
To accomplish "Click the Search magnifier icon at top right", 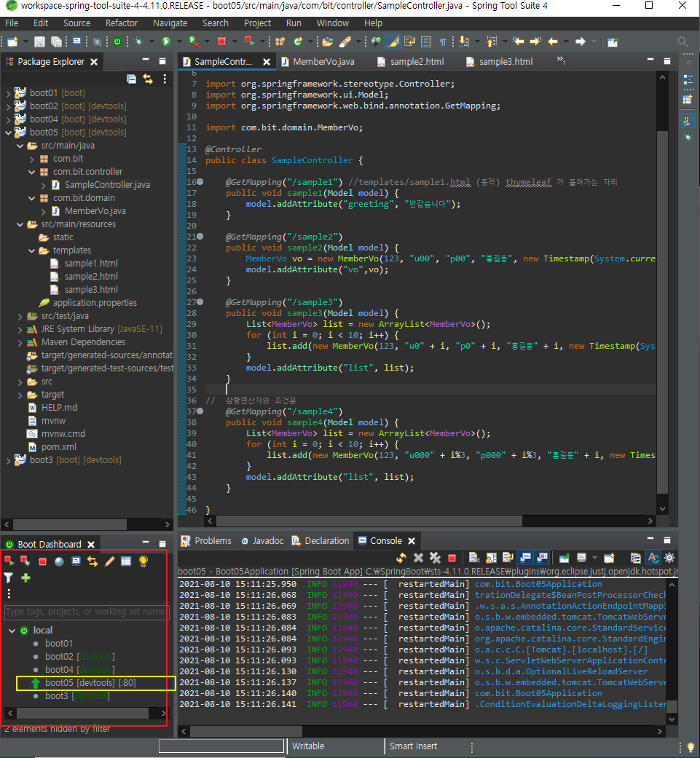I will pyautogui.click(x=683, y=42).
